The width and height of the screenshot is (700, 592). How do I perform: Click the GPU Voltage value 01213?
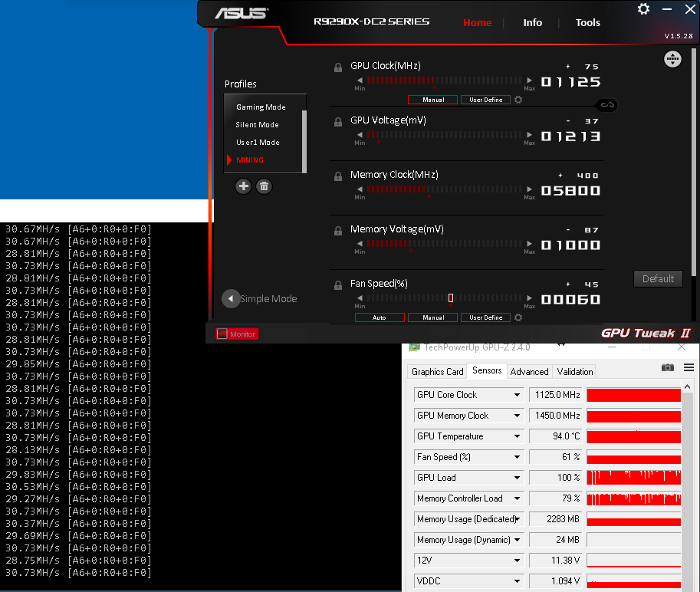[x=570, y=136]
